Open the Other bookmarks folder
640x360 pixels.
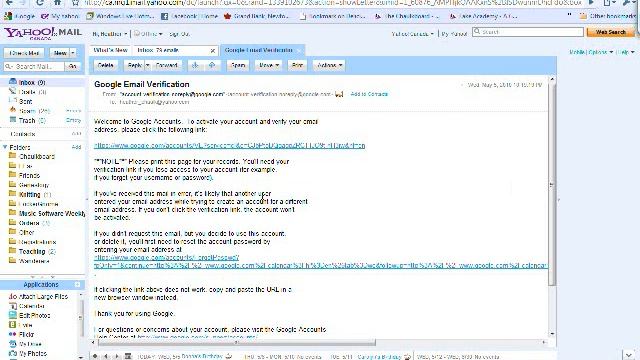[608, 16]
